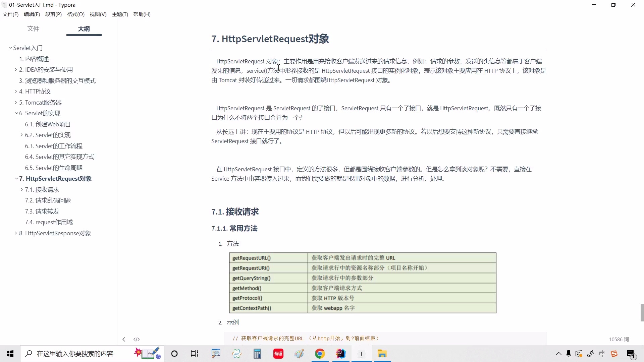Collapse the sidebar with the back arrow
The image size is (644, 362).
(123, 339)
